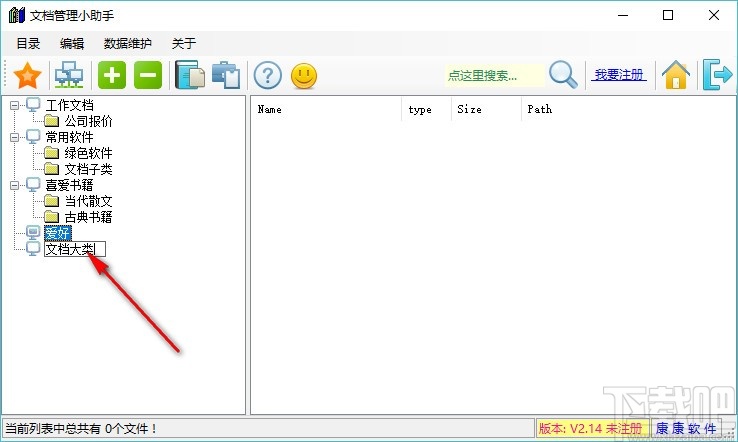The width and height of the screenshot is (738, 442).
Task: Click the green minus remove button
Action: click(x=148, y=75)
